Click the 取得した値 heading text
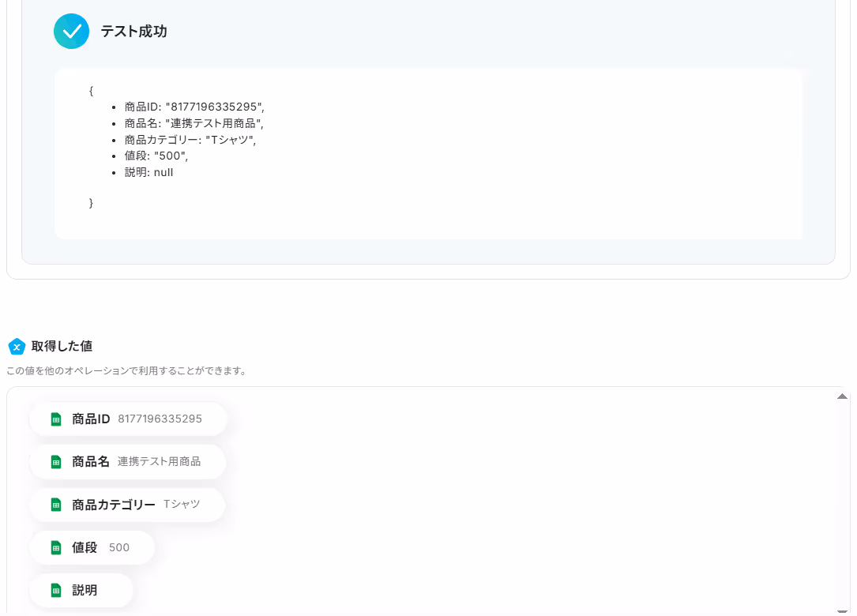Viewport: 857px width, 616px height. point(62,347)
